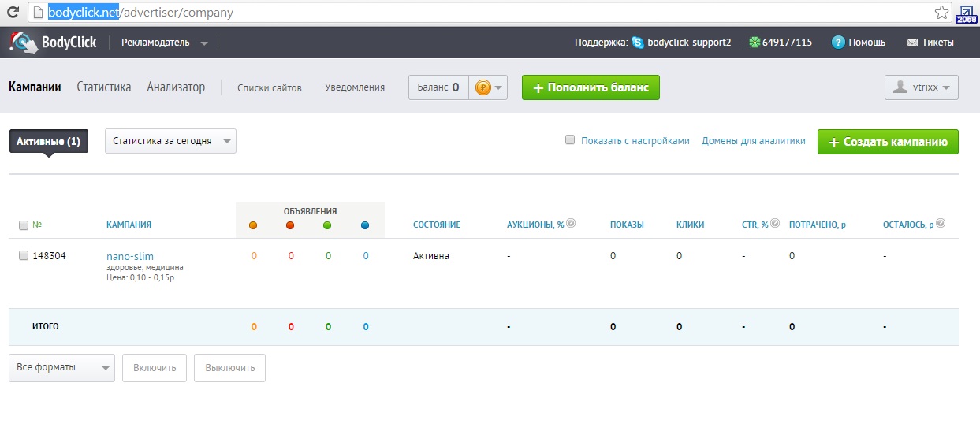Click ICQ number 649177115
980x442 pixels.
click(787, 43)
